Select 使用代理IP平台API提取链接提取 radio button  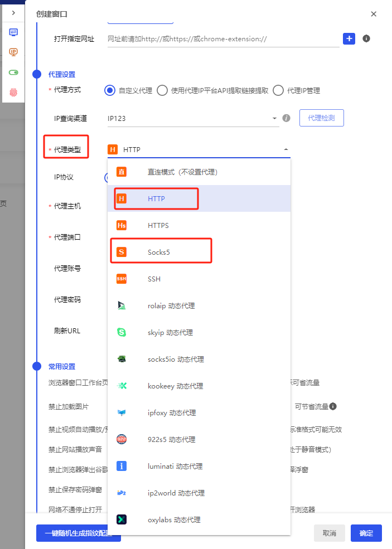pyautogui.click(x=162, y=91)
